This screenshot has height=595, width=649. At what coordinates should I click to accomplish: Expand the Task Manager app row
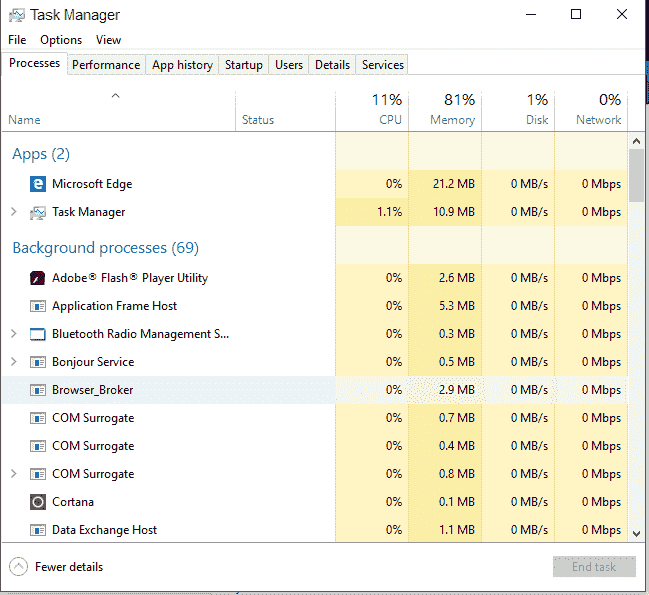14,212
